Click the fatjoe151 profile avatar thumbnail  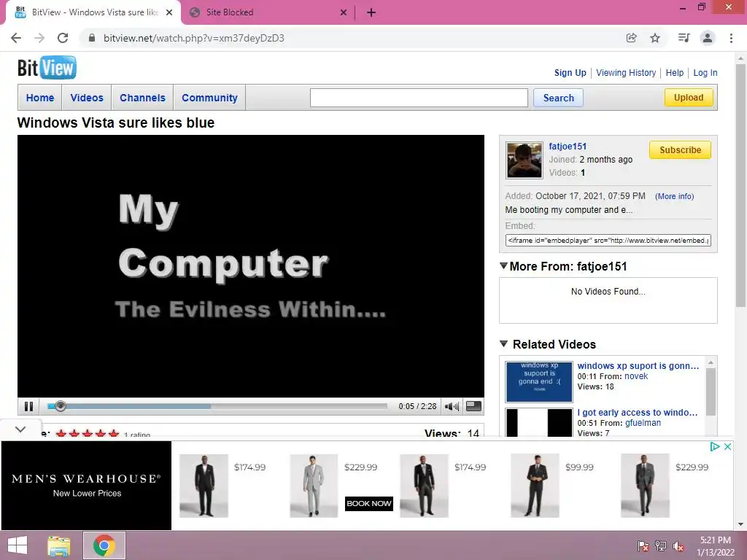tap(524, 160)
